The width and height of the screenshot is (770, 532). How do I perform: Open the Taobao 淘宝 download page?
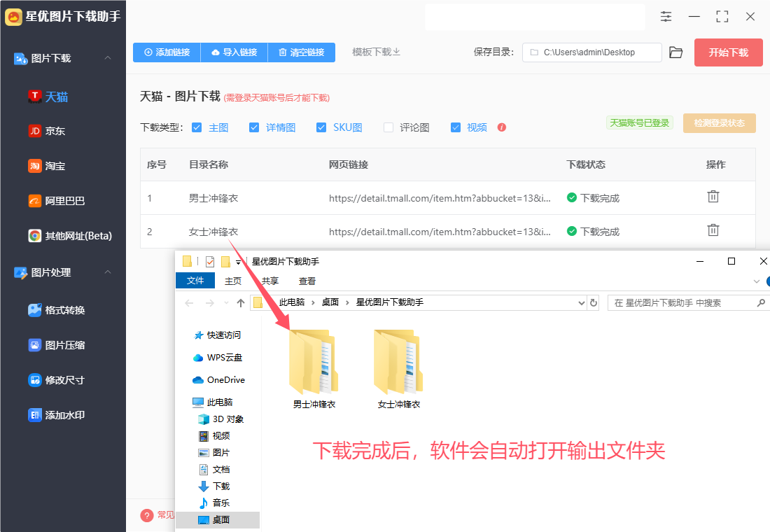(x=47, y=166)
